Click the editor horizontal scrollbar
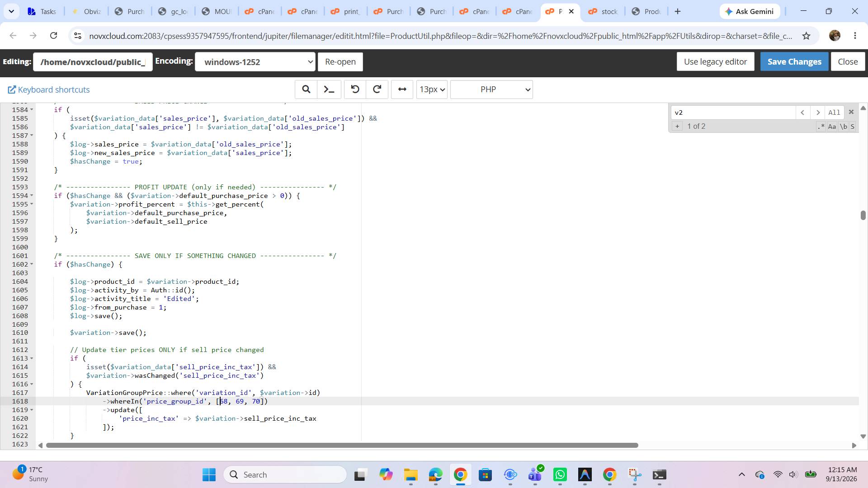Screen dimensions: 868x488 [x=342, y=446]
